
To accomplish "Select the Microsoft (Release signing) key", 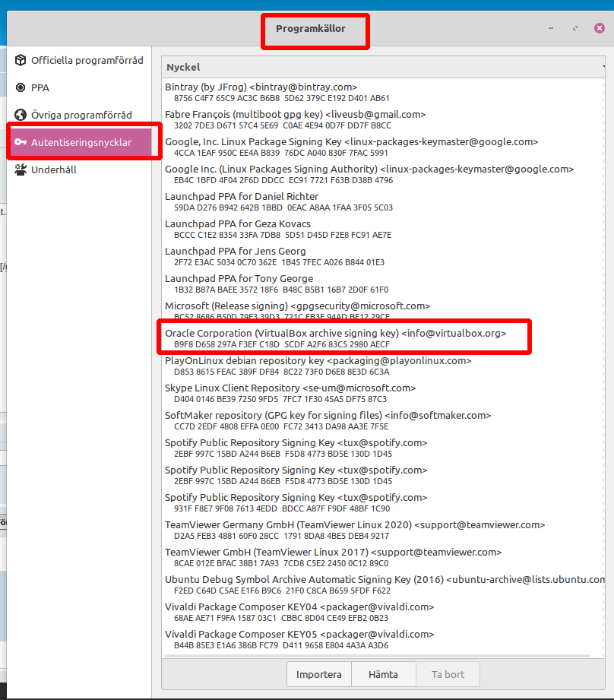I will coord(297,306).
